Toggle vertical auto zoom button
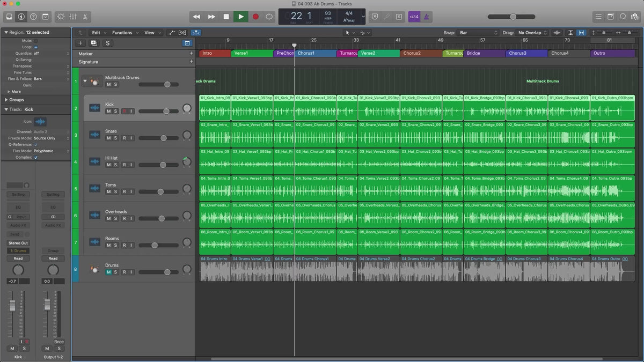The image size is (644, 362). coord(570,33)
